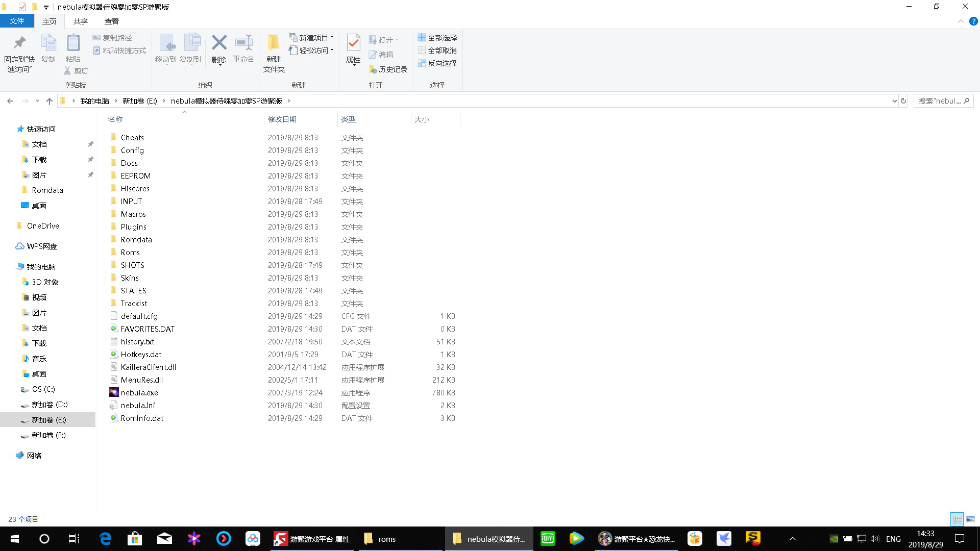Screen dimensions: 980x551
Task: Switch to large icons view
Action: pyautogui.click(x=970, y=519)
